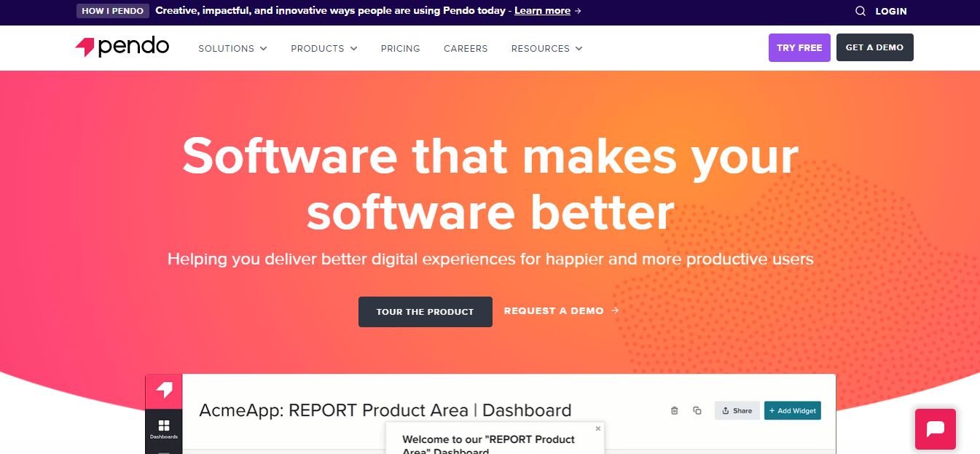
Task: Follow the Request a Demo link
Action: [562, 310]
